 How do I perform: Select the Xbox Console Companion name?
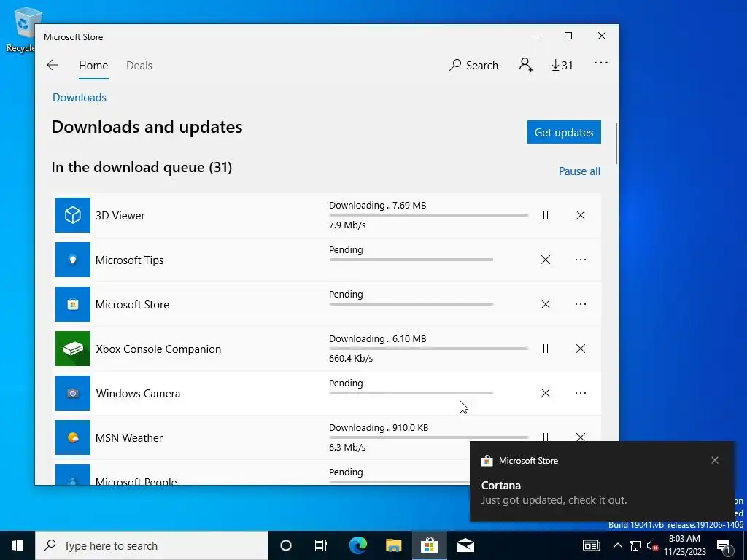tap(158, 349)
